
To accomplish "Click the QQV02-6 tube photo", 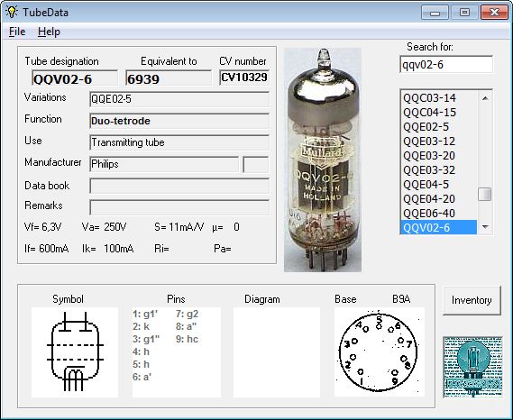I will tap(323, 160).
